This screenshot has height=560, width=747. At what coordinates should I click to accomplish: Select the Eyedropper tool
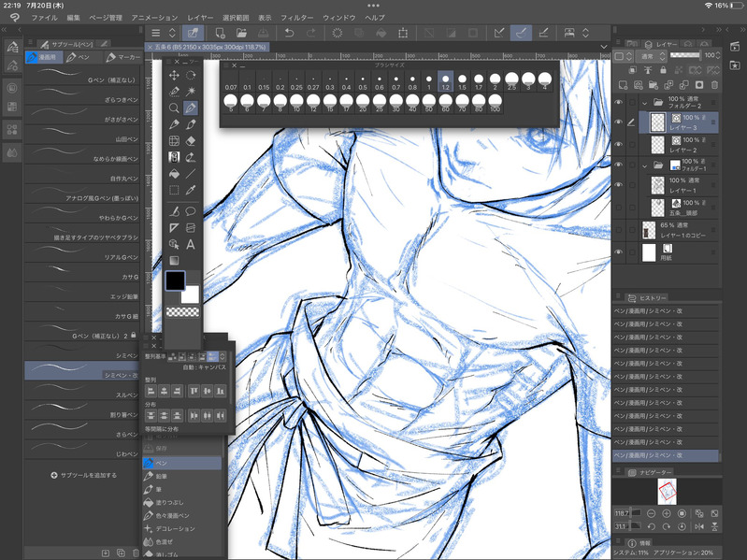click(191, 190)
